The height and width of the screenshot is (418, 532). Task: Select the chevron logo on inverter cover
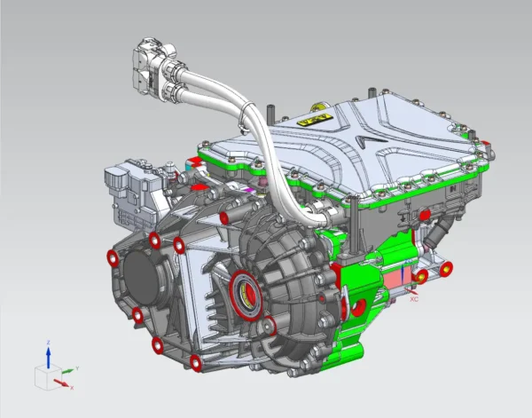point(371,140)
